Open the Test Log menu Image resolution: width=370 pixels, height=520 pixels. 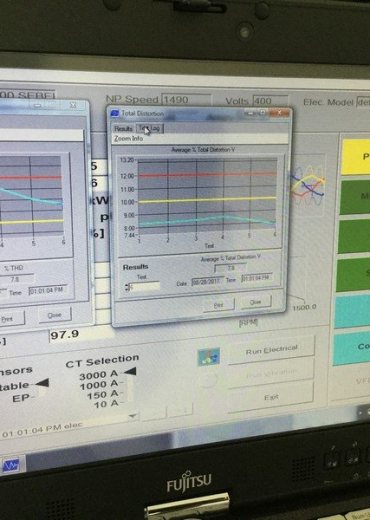(150, 128)
